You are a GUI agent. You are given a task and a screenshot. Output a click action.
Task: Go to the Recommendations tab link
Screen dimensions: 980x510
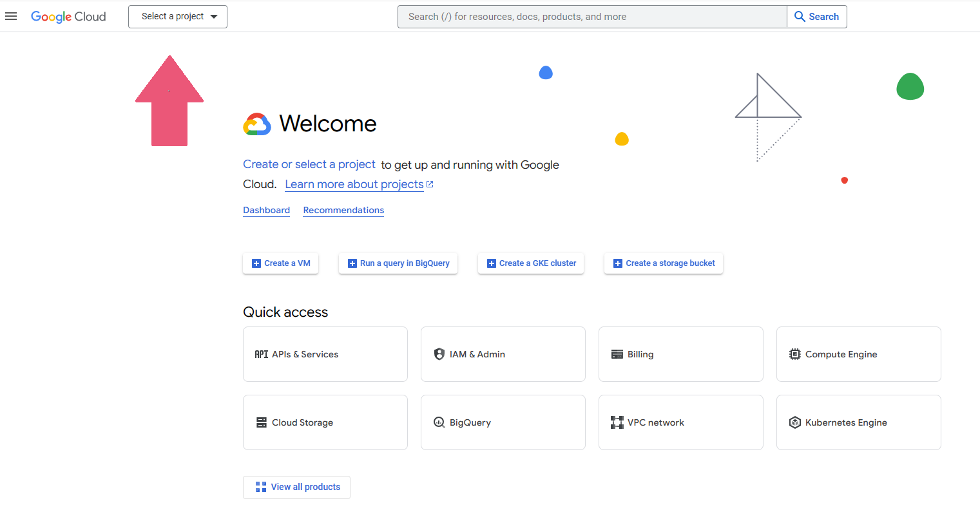343,210
